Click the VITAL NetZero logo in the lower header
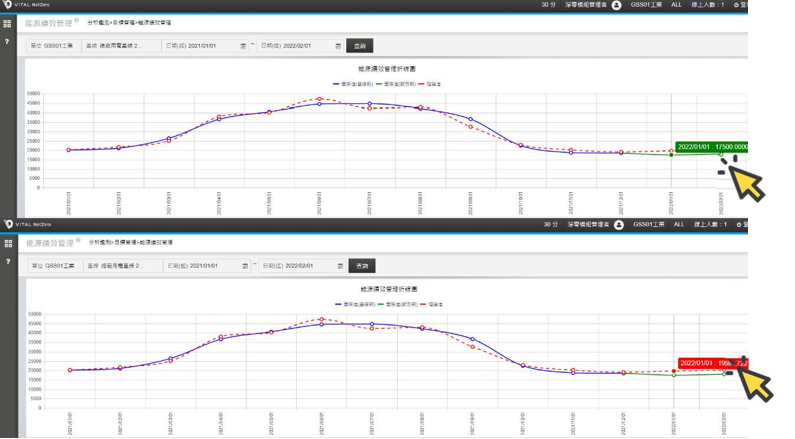The image size is (795, 439). pos(26,225)
